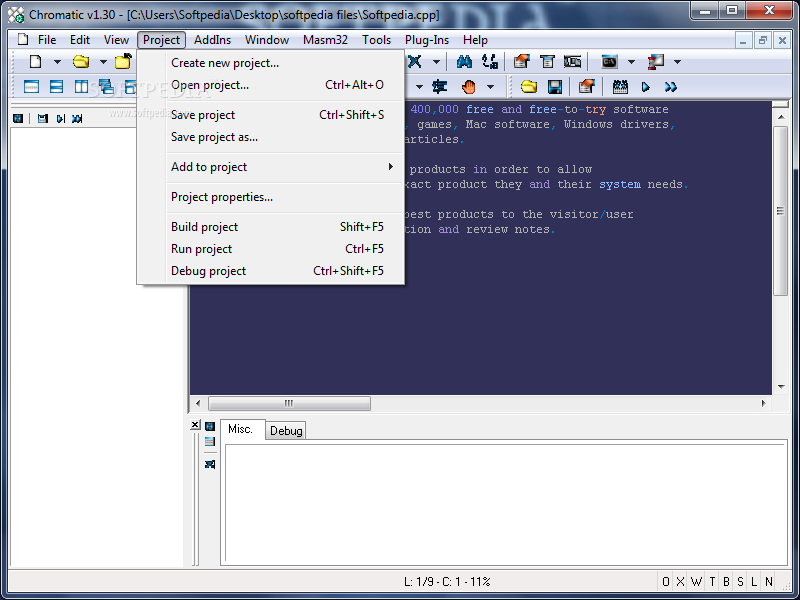Click the floppy disk icon in left panel toolbar
800x600 pixels.
[x=43, y=118]
